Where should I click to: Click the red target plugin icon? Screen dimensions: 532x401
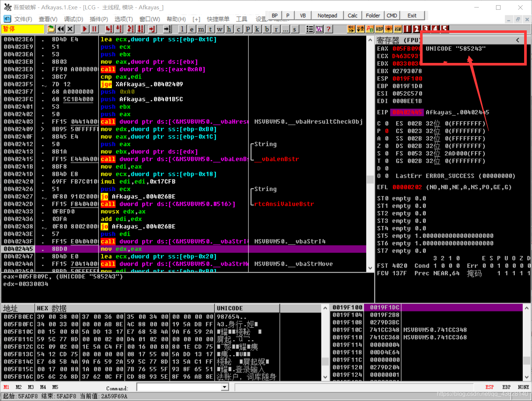tap(389, 29)
